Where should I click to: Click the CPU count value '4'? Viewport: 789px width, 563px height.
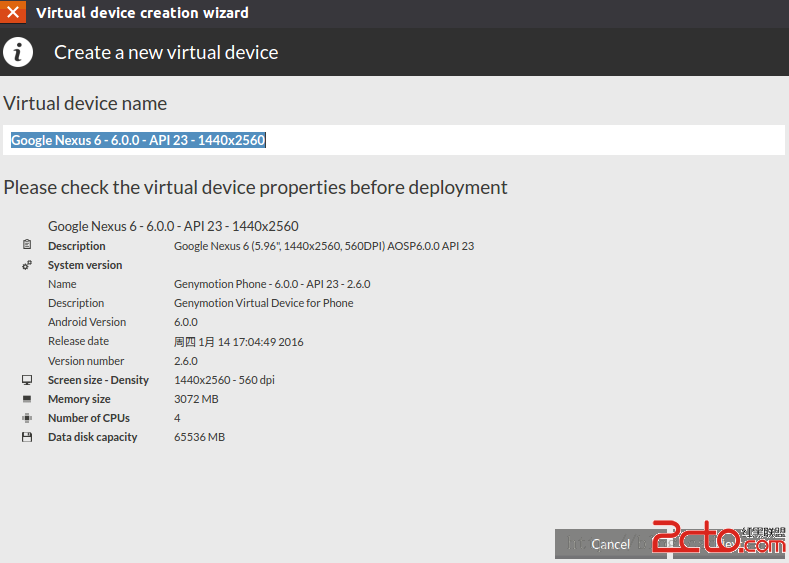pos(177,418)
